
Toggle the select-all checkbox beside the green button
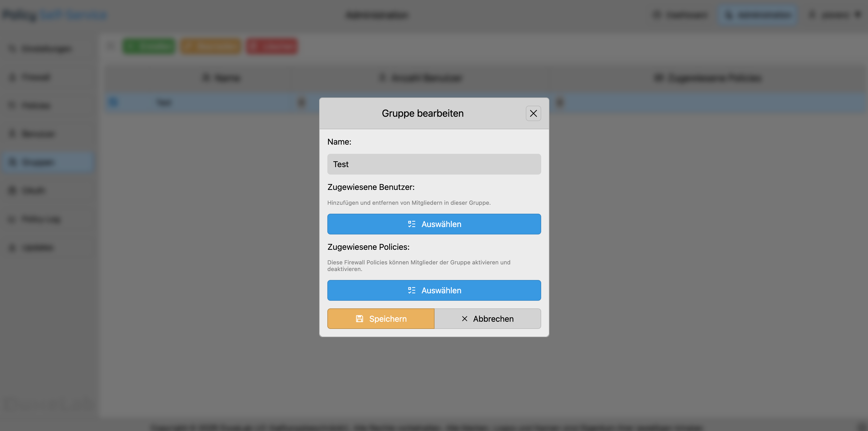[111, 46]
